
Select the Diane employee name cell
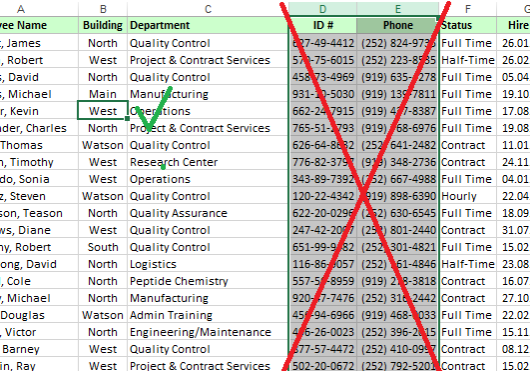[39, 230]
